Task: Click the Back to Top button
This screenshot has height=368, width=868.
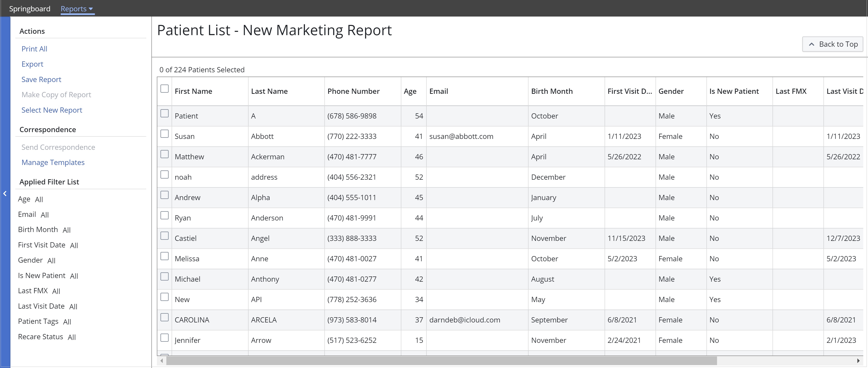Action: click(833, 44)
